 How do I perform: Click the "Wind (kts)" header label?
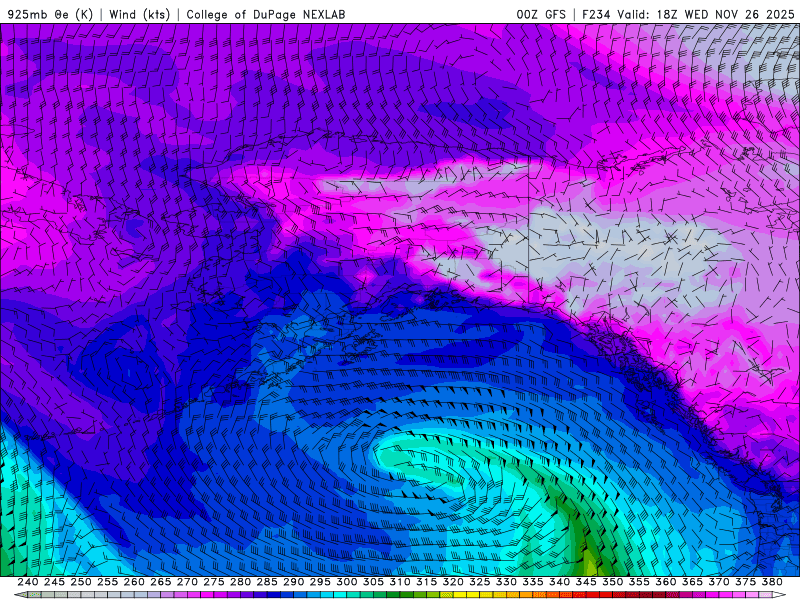(139, 14)
